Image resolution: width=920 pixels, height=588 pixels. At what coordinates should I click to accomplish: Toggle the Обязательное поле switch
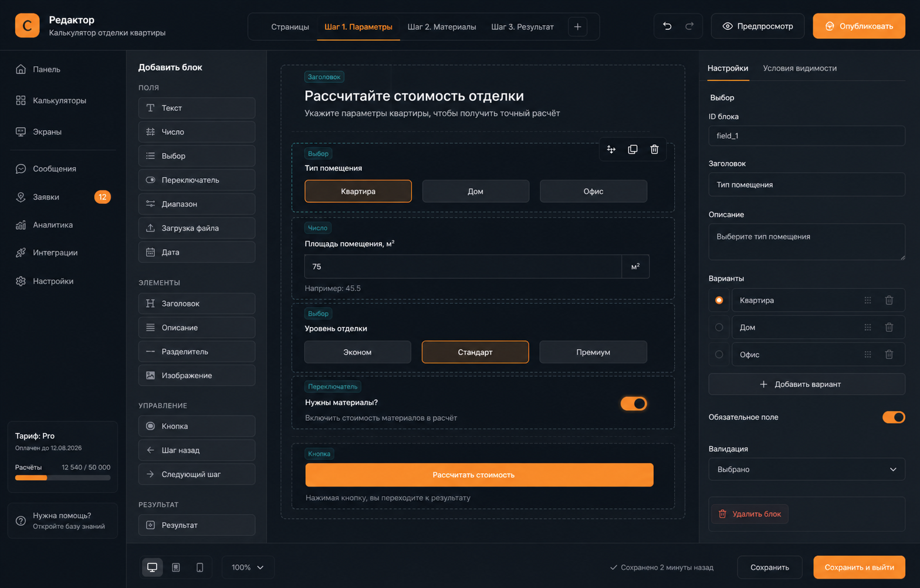(x=894, y=417)
